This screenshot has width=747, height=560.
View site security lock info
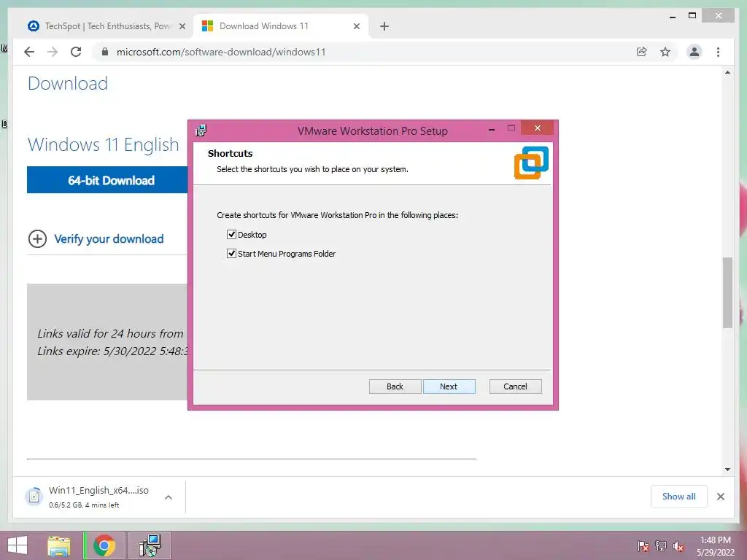pos(105,52)
